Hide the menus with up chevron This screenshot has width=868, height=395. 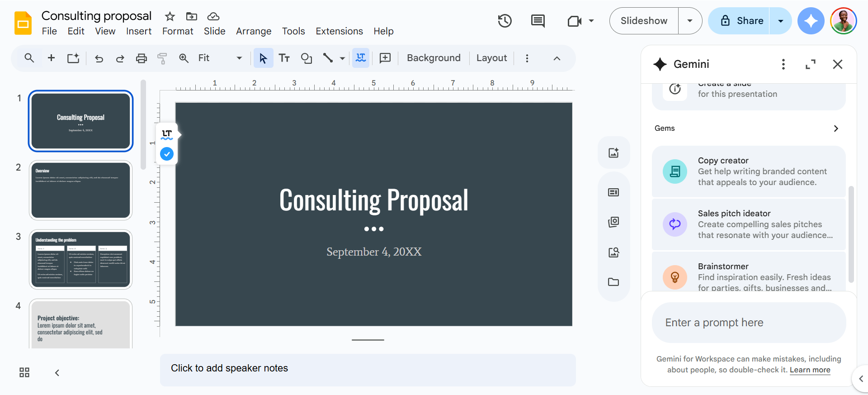(557, 58)
